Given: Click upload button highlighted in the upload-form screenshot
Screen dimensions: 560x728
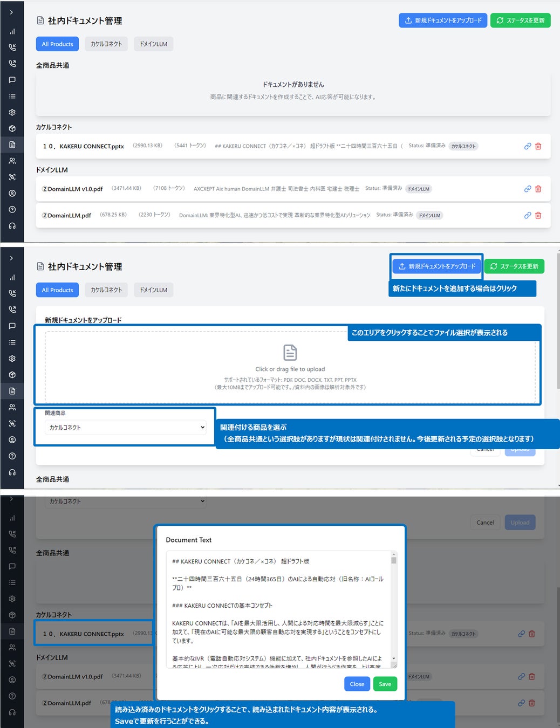Looking at the screenshot, I should (x=436, y=266).
